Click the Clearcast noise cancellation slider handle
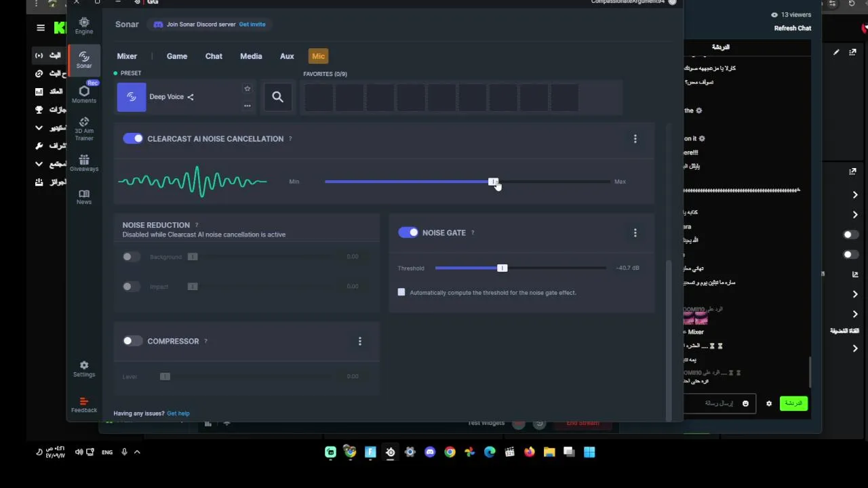Image resolution: width=868 pixels, height=488 pixels. pos(494,182)
